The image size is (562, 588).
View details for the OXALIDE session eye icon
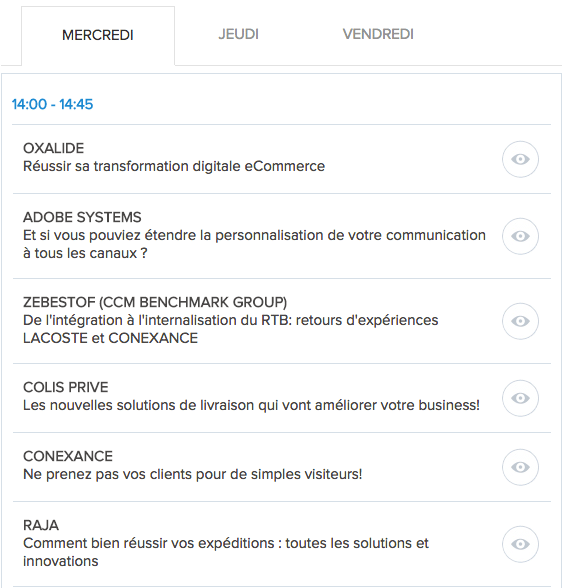(x=520, y=159)
